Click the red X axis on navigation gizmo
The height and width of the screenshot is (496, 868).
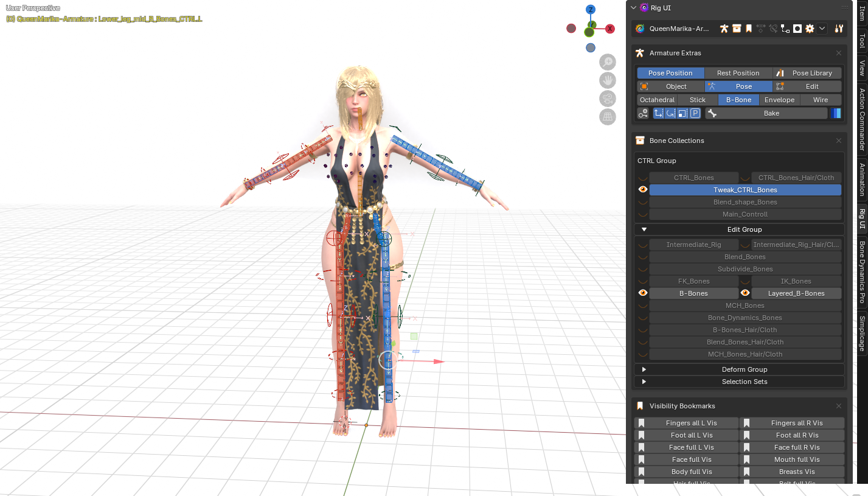tap(609, 29)
